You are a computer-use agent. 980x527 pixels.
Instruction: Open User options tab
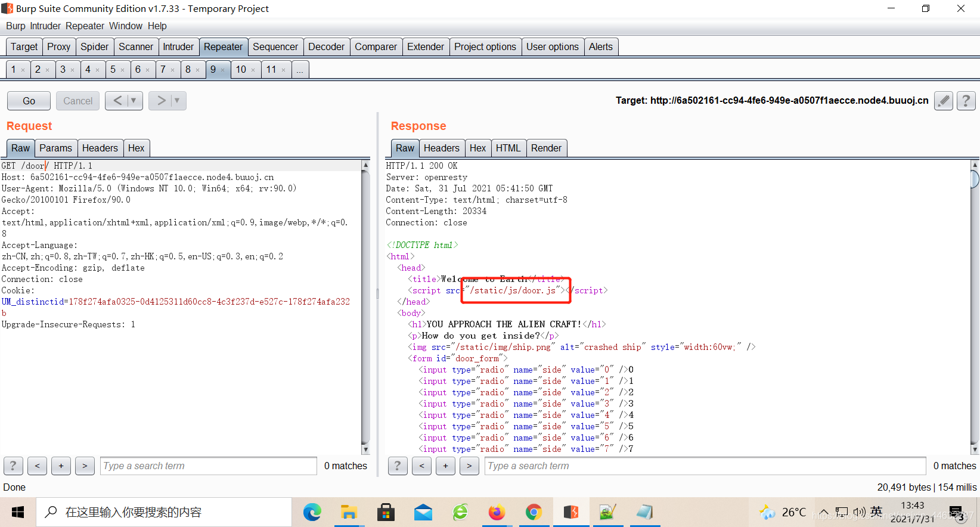point(553,46)
